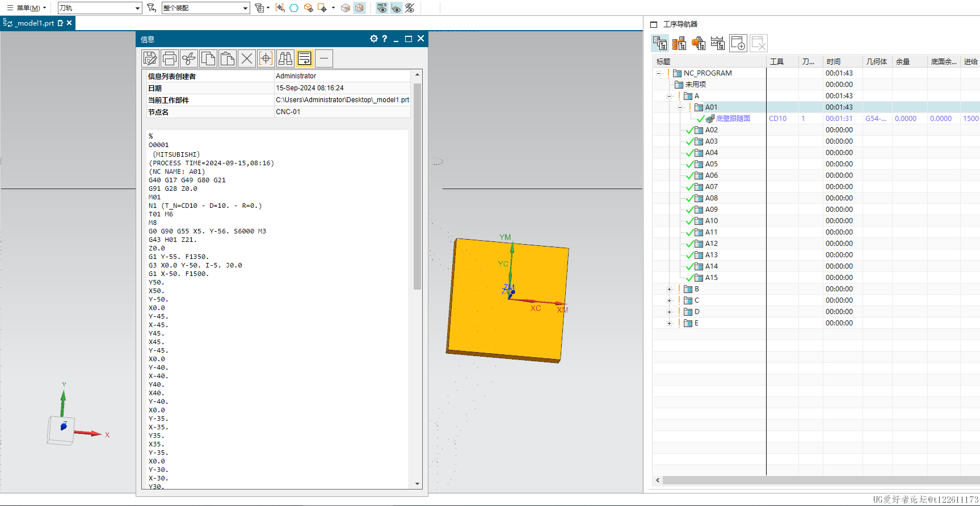This screenshot has height=506, width=980.
Task: Collapse the NC_PROGRAM tree node
Action: pyautogui.click(x=658, y=73)
